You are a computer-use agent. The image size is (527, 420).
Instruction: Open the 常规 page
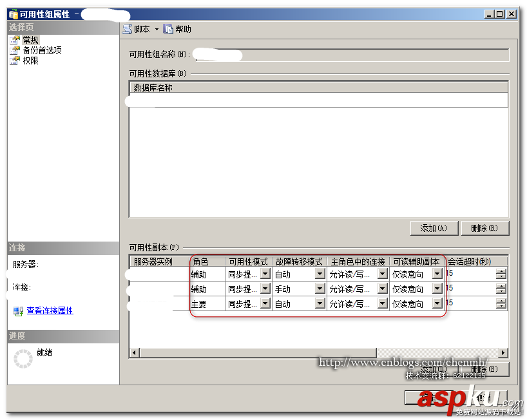(30, 40)
